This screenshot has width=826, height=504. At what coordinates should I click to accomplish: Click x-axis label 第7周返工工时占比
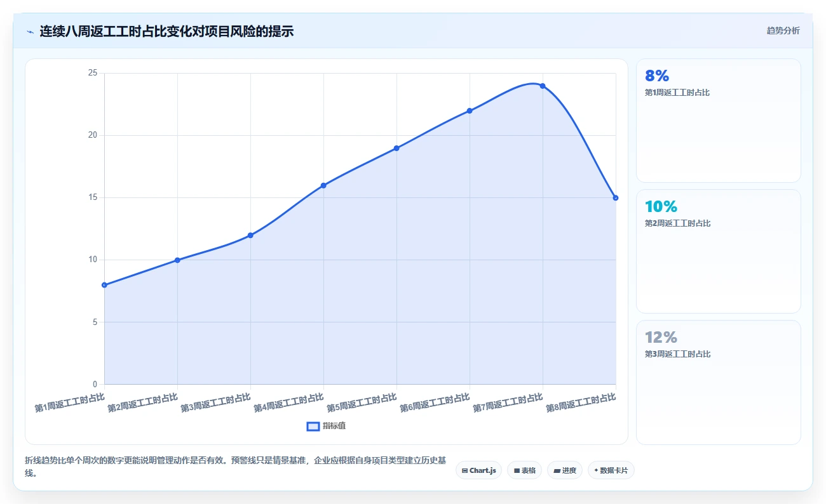[508, 403]
